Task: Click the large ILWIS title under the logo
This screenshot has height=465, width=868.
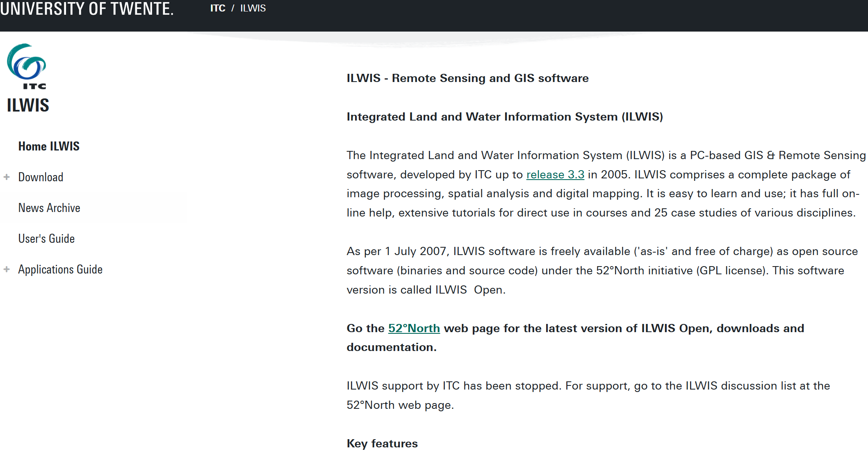Action: tap(28, 105)
